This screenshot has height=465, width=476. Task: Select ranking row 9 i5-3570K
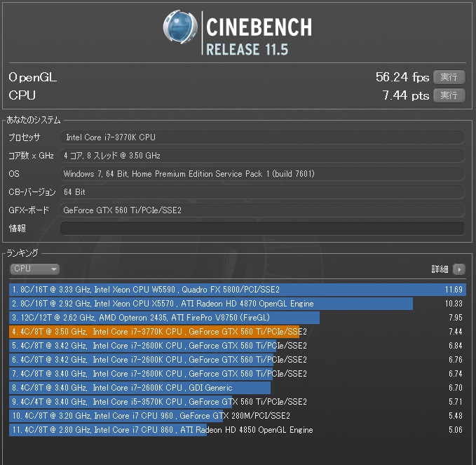238,401
